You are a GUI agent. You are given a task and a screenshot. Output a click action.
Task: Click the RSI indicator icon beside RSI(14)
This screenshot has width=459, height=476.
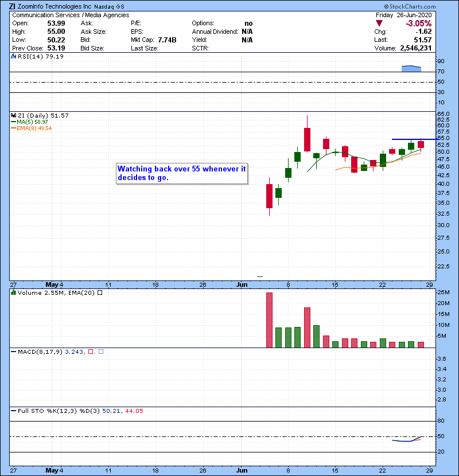tap(13, 56)
